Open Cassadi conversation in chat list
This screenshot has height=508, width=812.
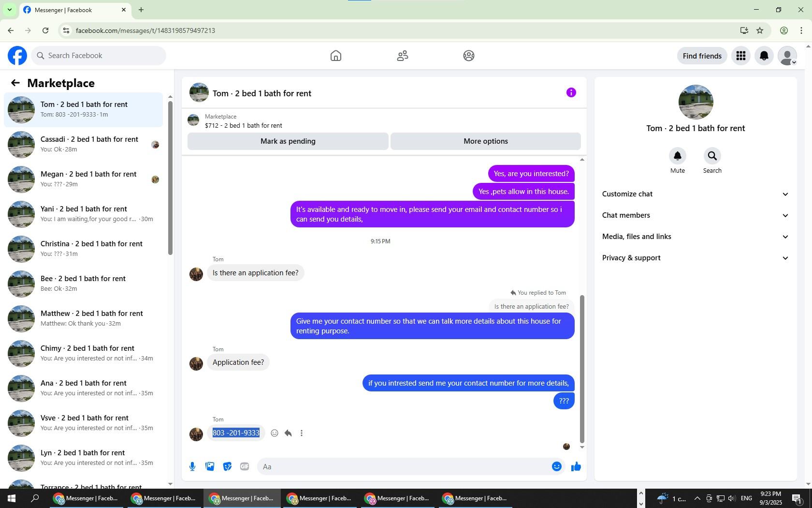(x=83, y=145)
